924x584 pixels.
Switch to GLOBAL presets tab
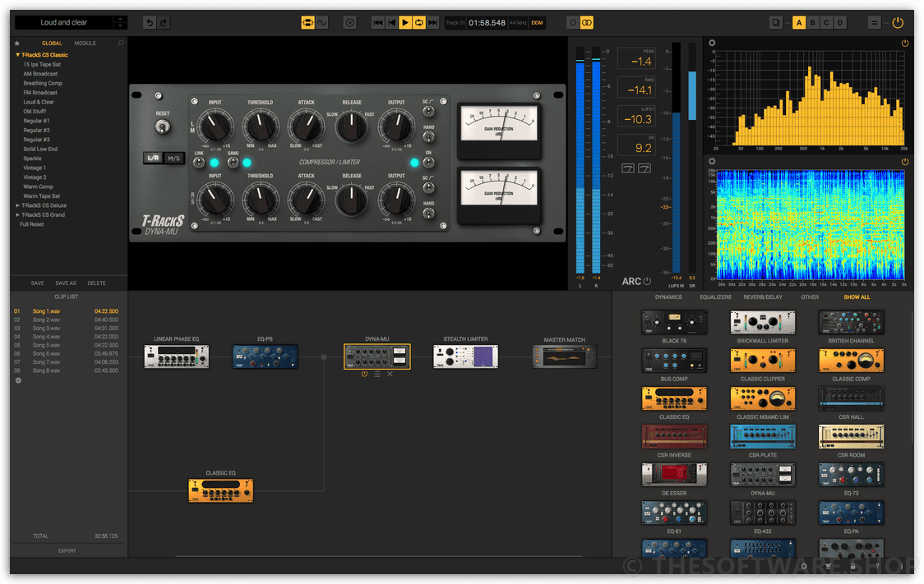[52, 43]
